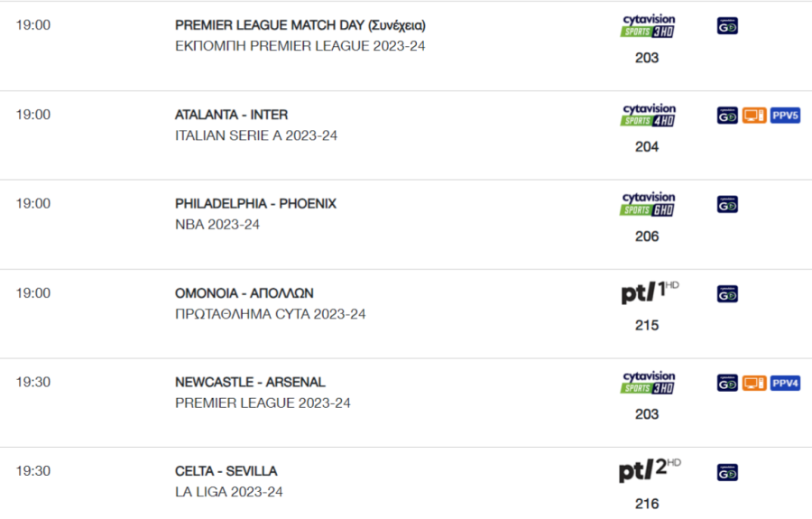Click channel number 203 under Sports 3 HD at 19:30
812x519 pixels.
pos(647,414)
